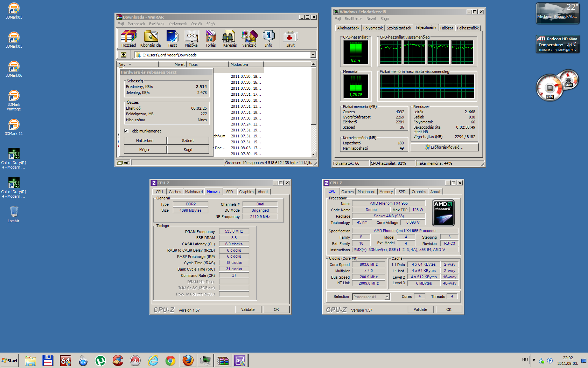Viewport: 588px width, 368px height.
Task: Click the Teszt icon in WinRAR toolbar
Action: (172, 39)
